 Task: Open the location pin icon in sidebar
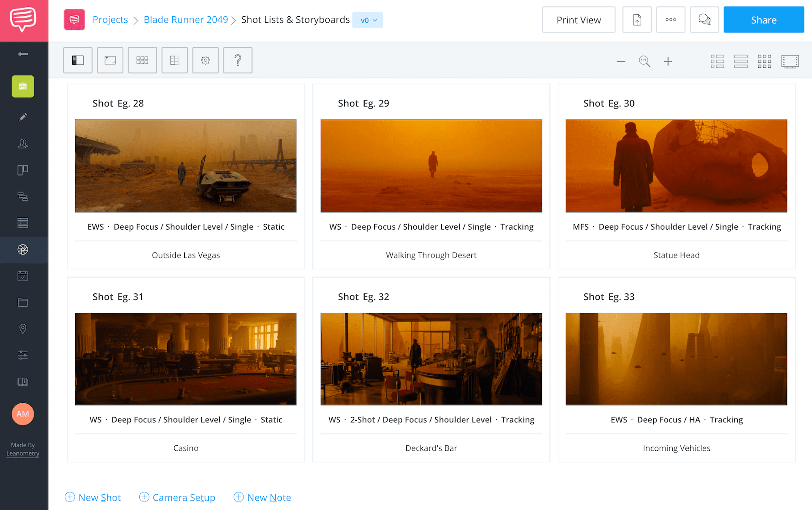23,329
